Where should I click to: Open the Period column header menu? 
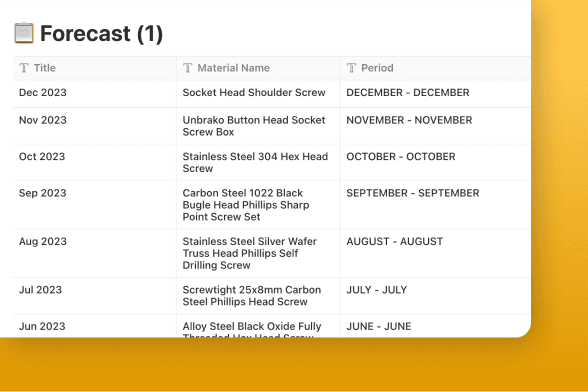[435, 68]
